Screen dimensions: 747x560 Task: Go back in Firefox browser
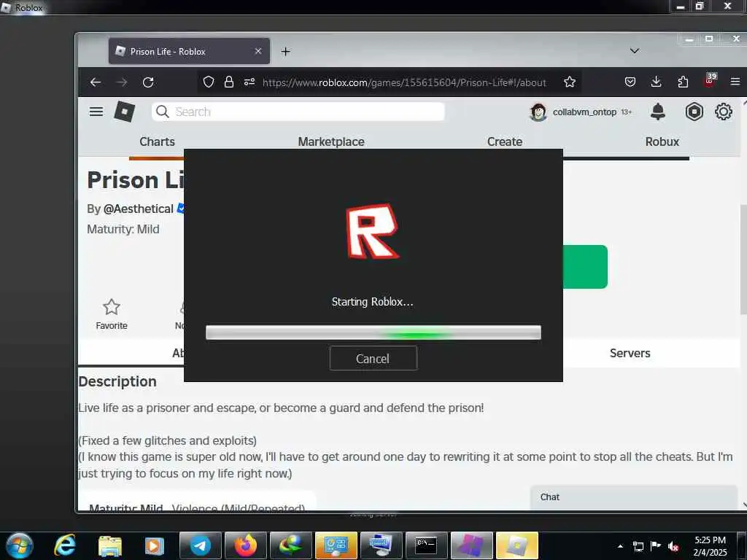tap(96, 82)
